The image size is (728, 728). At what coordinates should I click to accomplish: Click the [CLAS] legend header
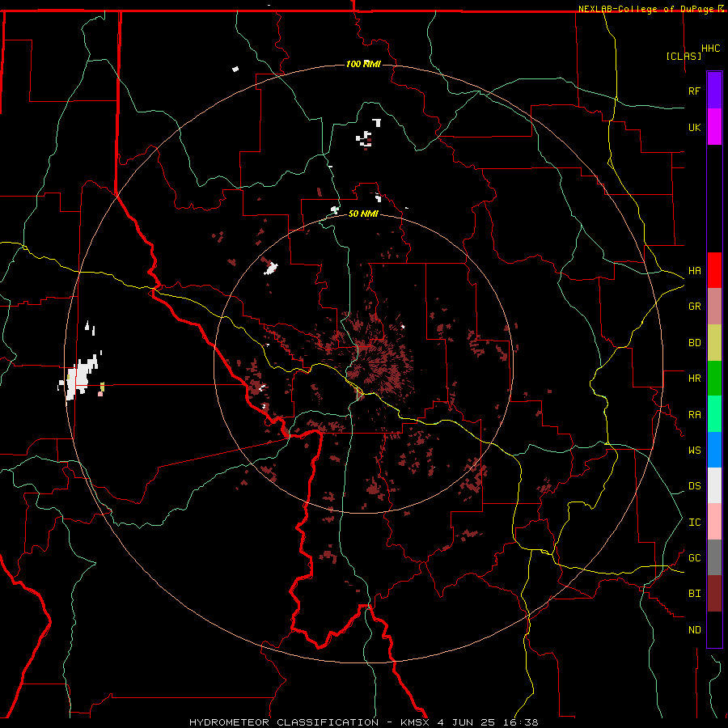(x=684, y=57)
